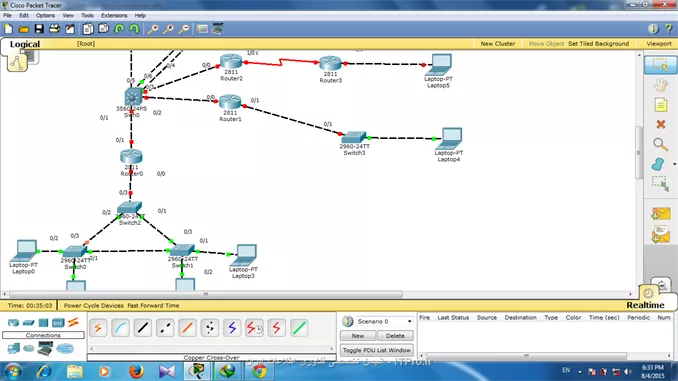The width and height of the screenshot is (678, 381).
Task: Select the Add Simple PDU envelope icon
Action: (x=661, y=214)
